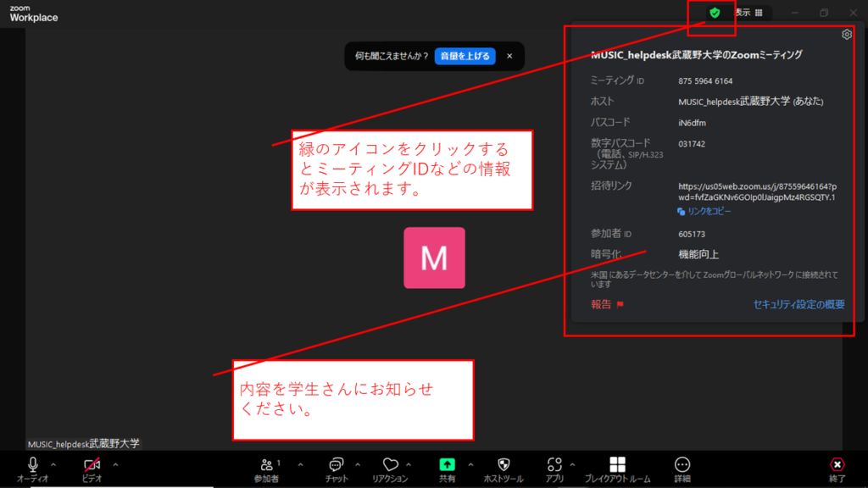Click the microphone Audio icon
The height and width of the screenshot is (488, 868).
(33, 464)
